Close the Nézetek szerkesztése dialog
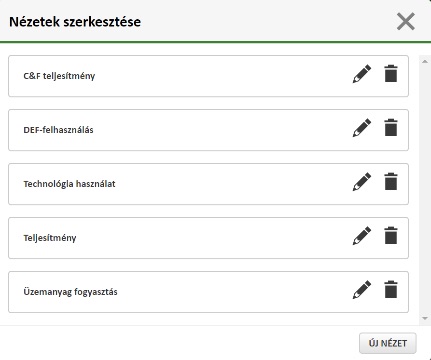Viewport: 431px width, 360px height. coord(406,21)
